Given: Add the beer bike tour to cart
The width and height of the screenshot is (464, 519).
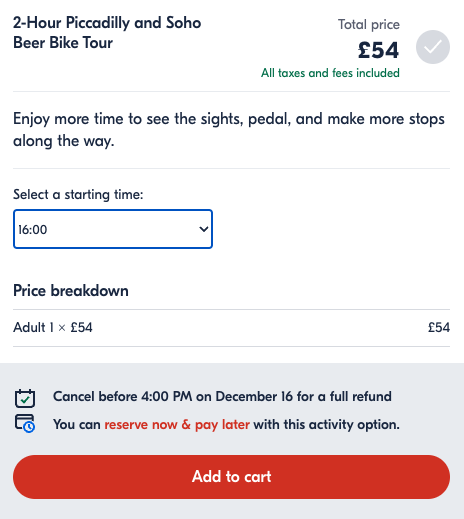Looking at the screenshot, I should click(231, 477).
